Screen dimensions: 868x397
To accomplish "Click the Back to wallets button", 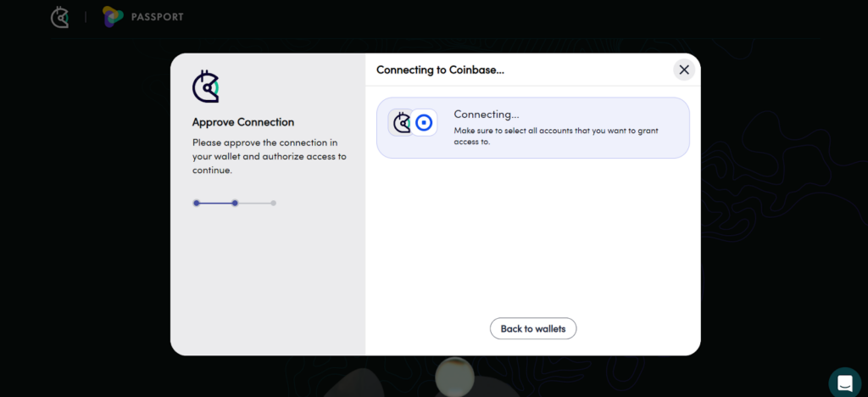I will [x=533, y=329].
